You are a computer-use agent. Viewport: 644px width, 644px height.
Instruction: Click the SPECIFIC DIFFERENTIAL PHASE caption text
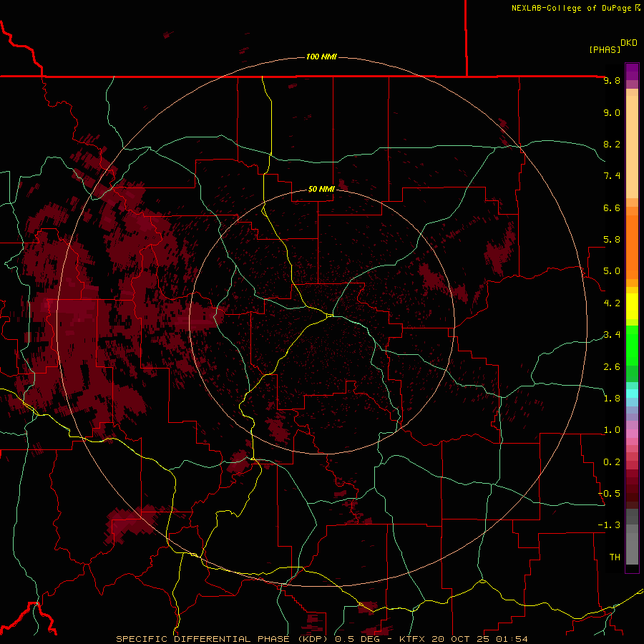[203, 639]
